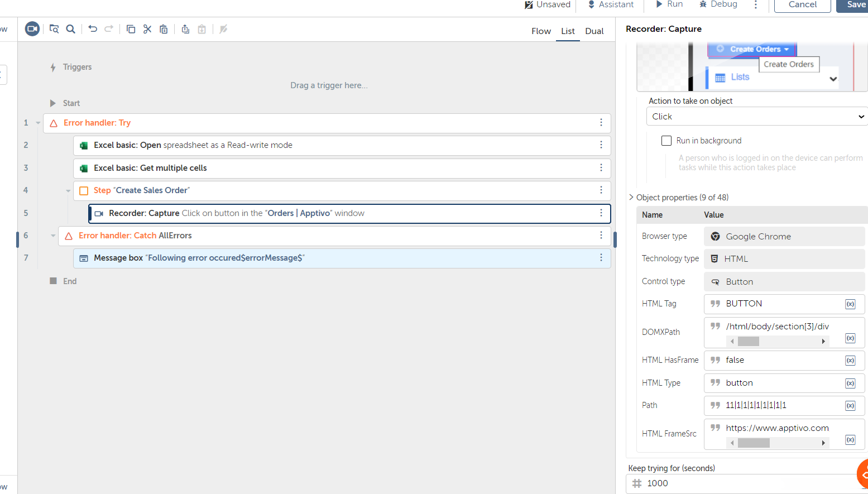Click the Keep trying for seconds field
Screen dimensions: 868x494
tap(748, 483)
